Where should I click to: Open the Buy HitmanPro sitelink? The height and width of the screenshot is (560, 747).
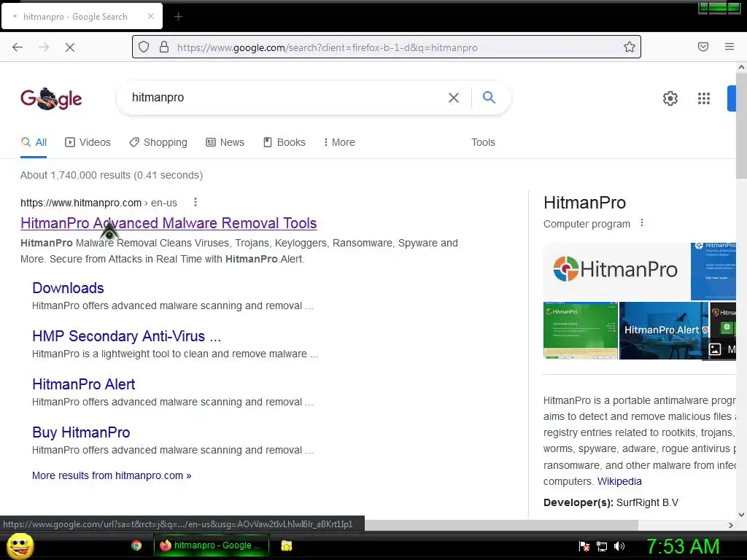point(81,432)
